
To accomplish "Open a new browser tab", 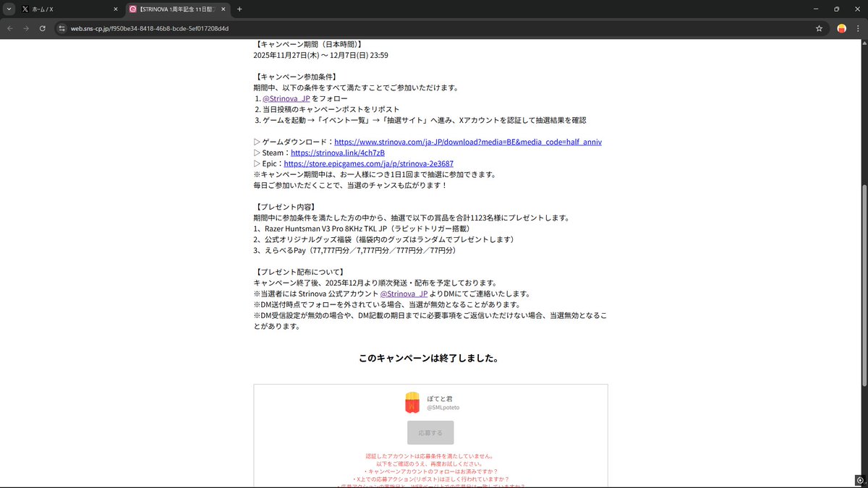I will [x=239, y=9].
